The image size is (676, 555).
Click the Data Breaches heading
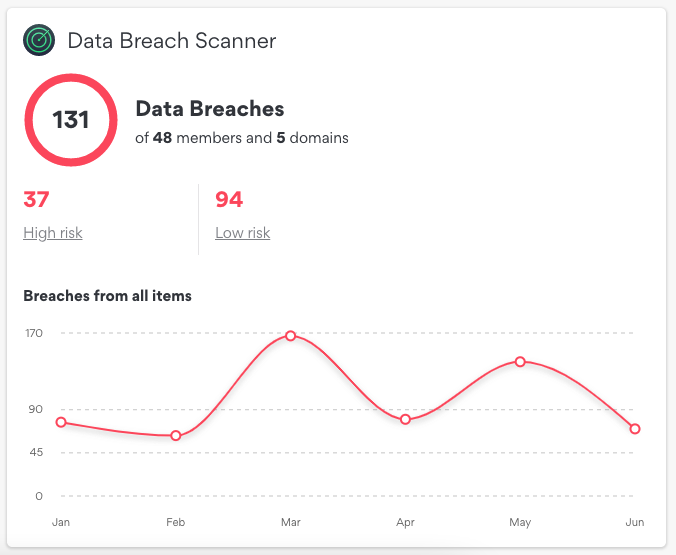pos(209,109)
